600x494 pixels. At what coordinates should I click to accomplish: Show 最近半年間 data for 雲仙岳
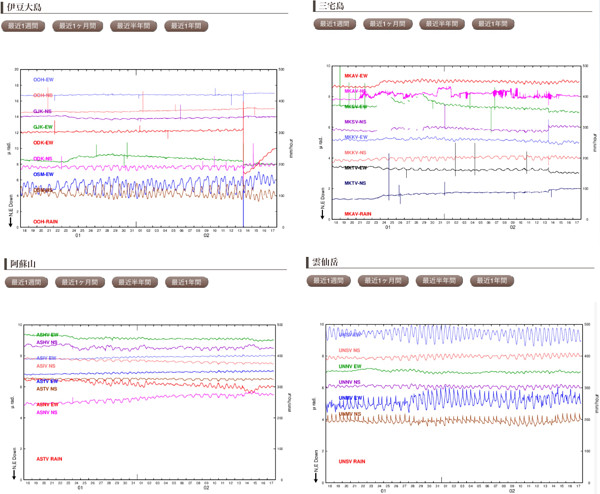(x=438, y=280)
